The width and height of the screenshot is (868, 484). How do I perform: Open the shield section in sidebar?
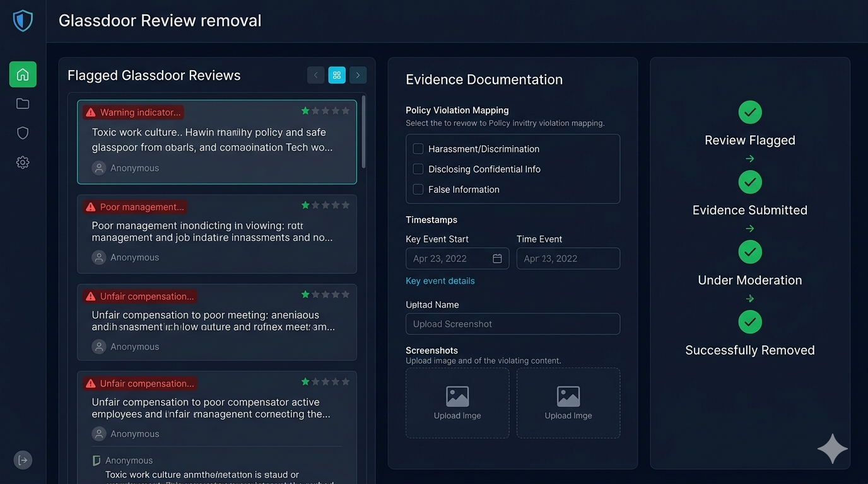pos(23,133)
